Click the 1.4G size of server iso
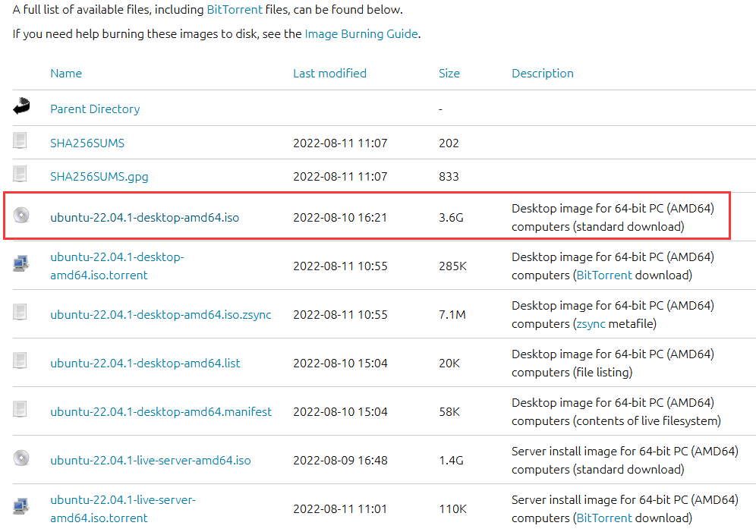This screenshot has height=532, width=756. click(452, 461)
